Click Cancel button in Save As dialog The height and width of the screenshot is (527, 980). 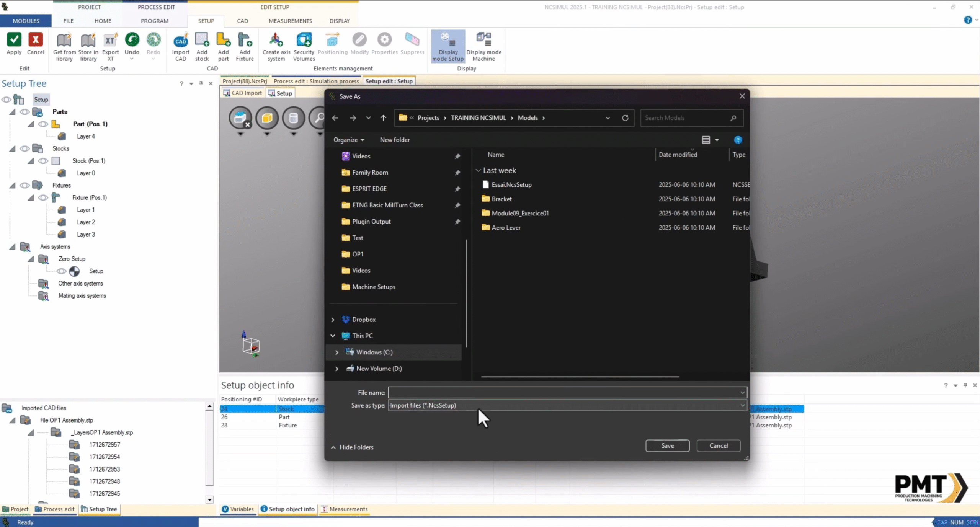719,445
